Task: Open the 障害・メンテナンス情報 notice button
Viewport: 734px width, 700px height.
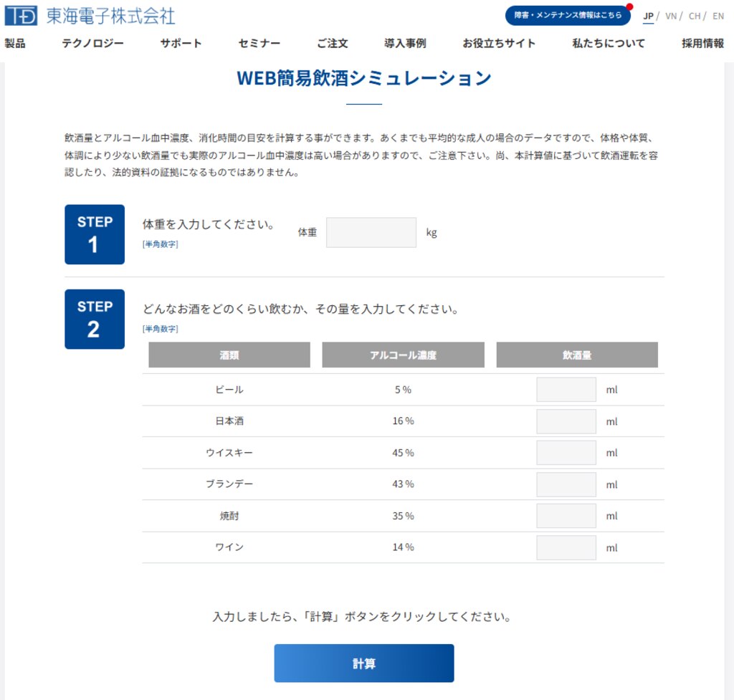Action: pos(568,15)
